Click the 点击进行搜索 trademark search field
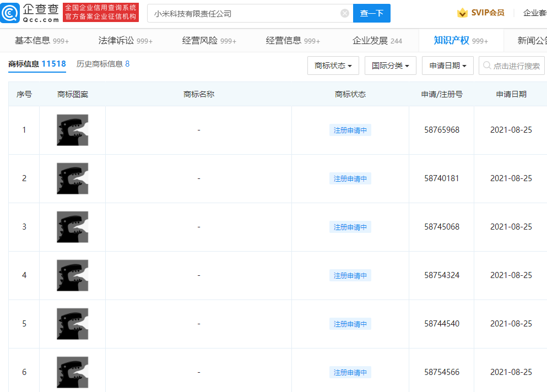 (x=512, y=66)
